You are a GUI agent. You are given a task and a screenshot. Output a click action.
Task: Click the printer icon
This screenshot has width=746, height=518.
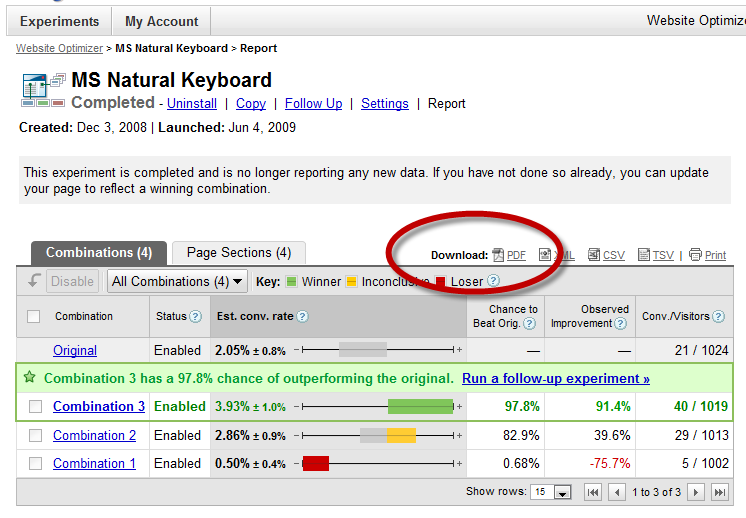696,254
